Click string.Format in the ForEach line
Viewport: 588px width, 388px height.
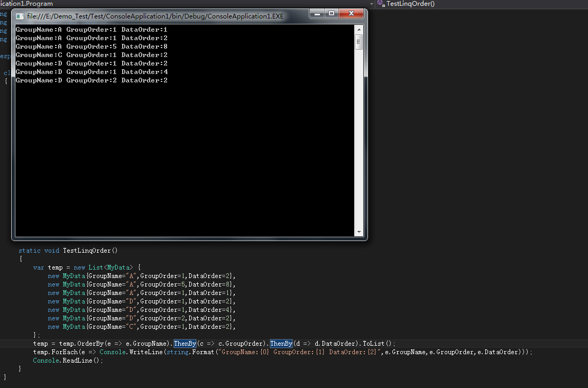(x=190, y=352)
